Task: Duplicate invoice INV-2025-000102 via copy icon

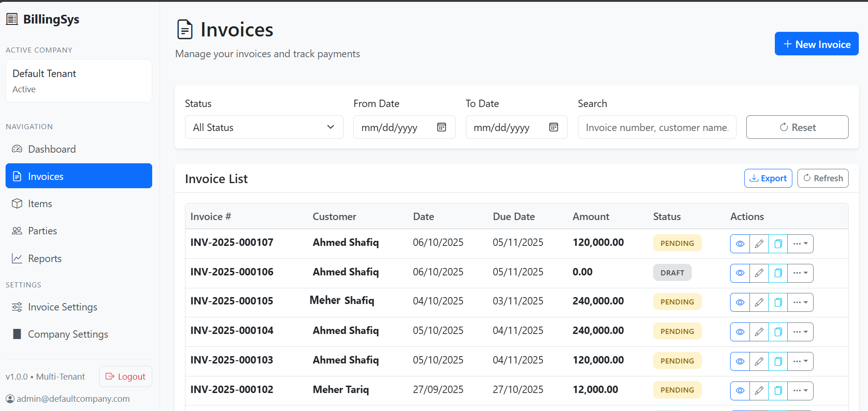Action: [x=778, y=391]
